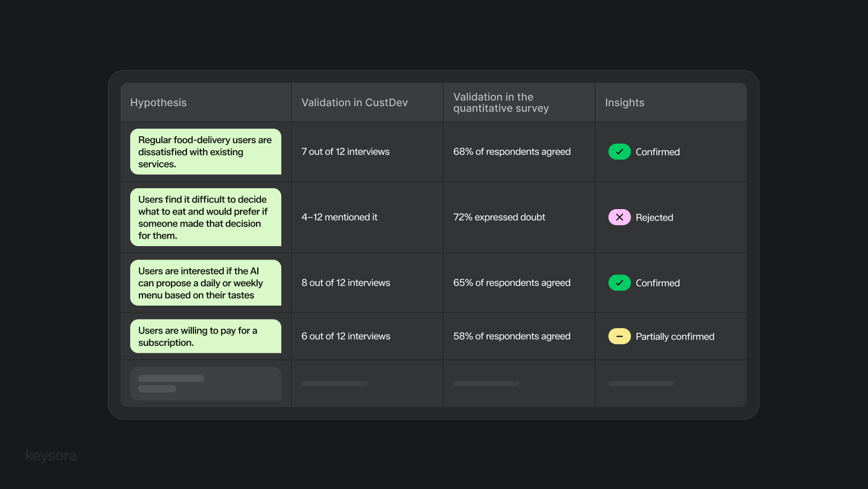The image size is (868, 489).
Task: Select the 65% of respondents agreed cell
Action: click(x=512, y=283)
